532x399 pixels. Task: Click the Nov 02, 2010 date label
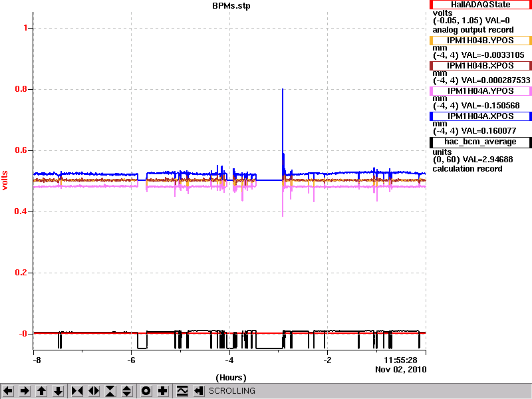click(401, 370)
